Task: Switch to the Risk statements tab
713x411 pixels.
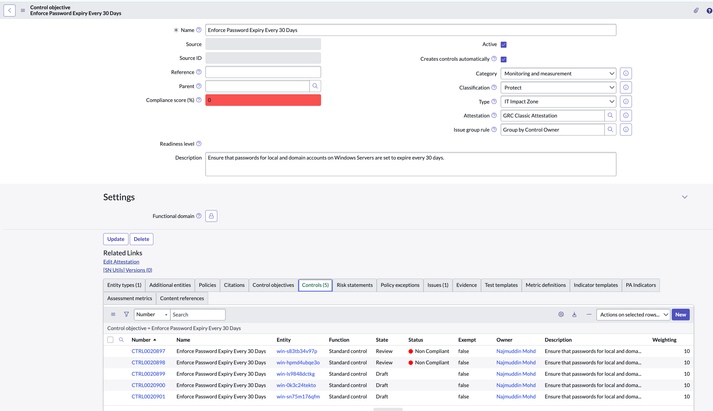Action: 355,285
